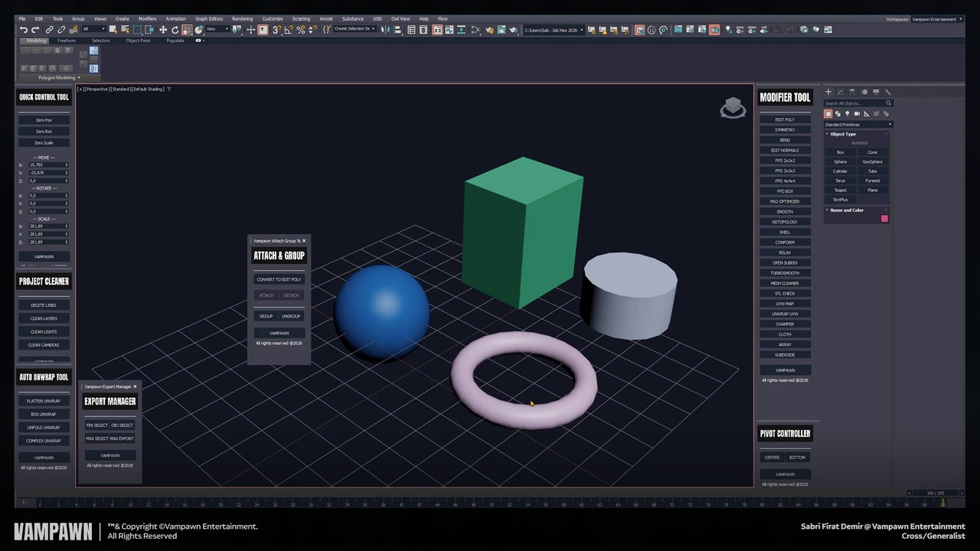
Task: Click the GROUP button in Attach & Group
Action: [266, 316]
